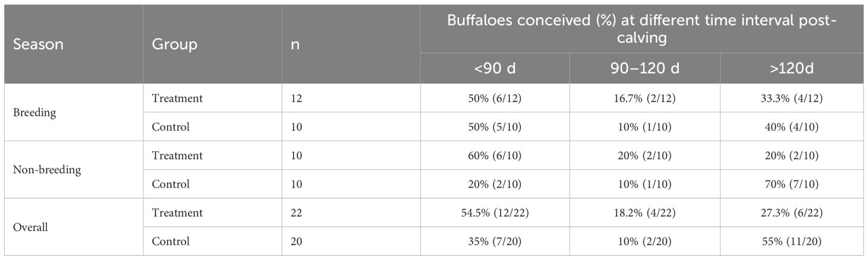Select the 33.3% (4/12) cell

[795, 99]
